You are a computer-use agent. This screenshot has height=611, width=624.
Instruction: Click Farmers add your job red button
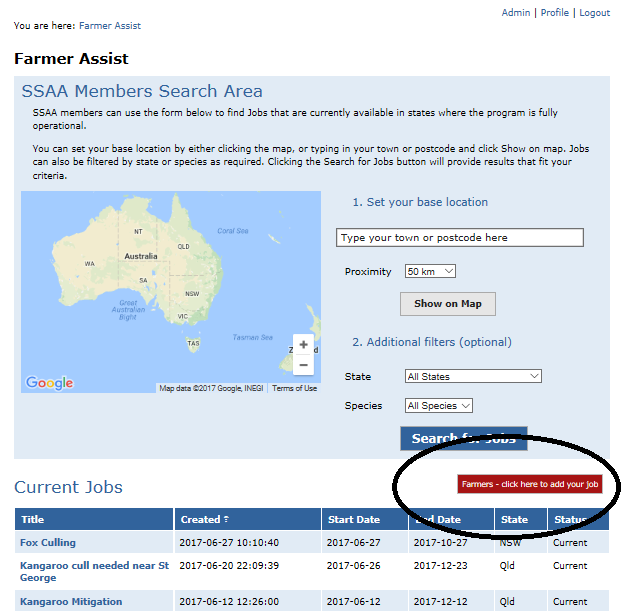pyautogui.click(x=530, y=484)
